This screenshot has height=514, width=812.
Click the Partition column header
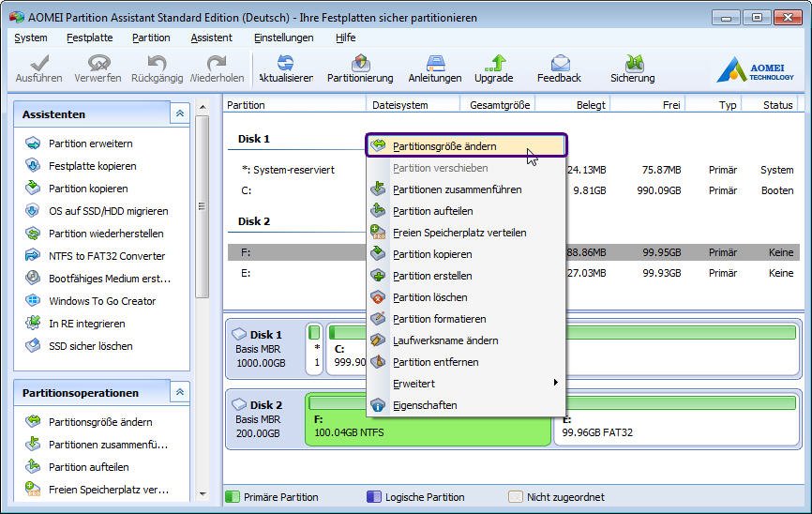point(294,105)
